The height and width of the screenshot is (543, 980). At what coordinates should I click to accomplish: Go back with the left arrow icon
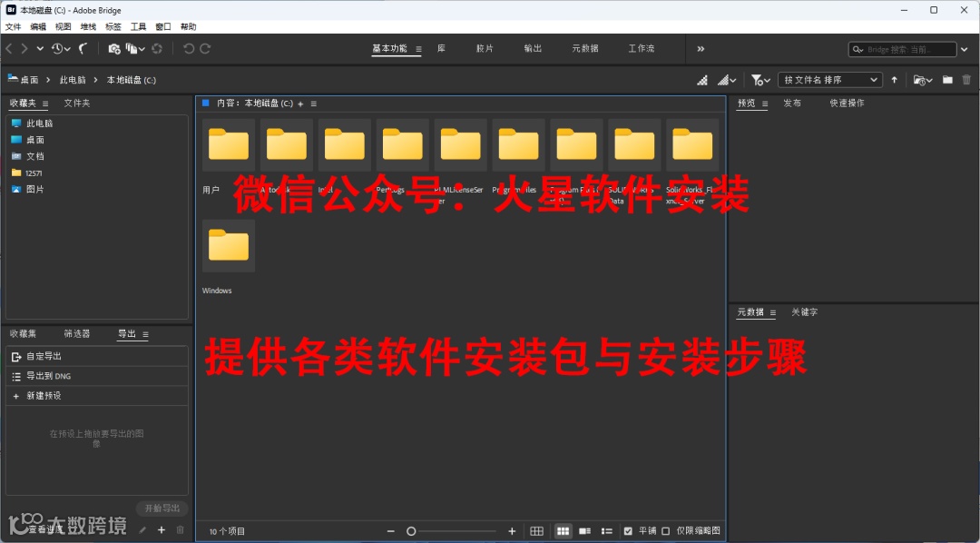click(9, 48)
